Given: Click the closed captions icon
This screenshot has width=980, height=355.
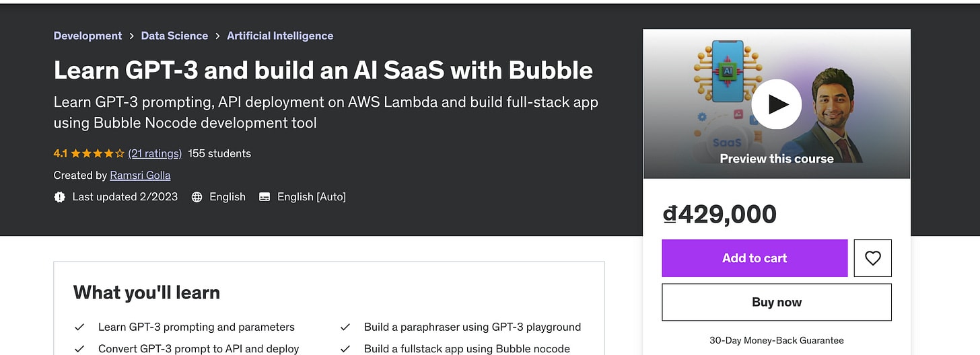Looking at the screenshot, I should tap(265, 197).
